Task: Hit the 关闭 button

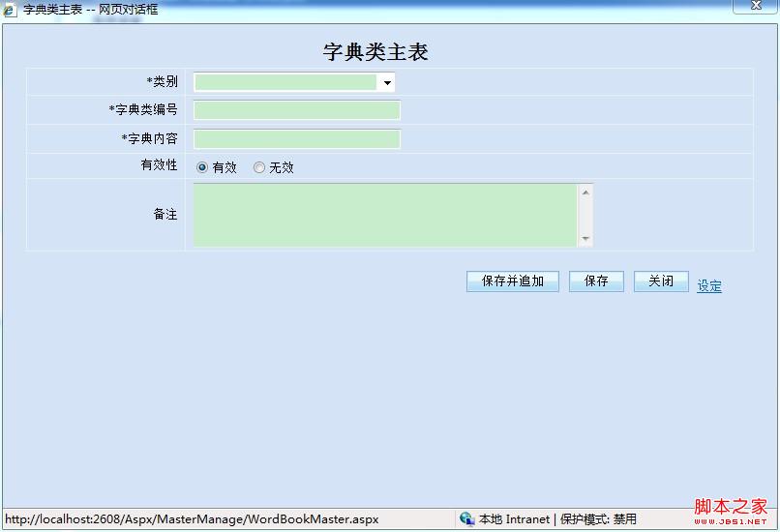Action: 661,281
